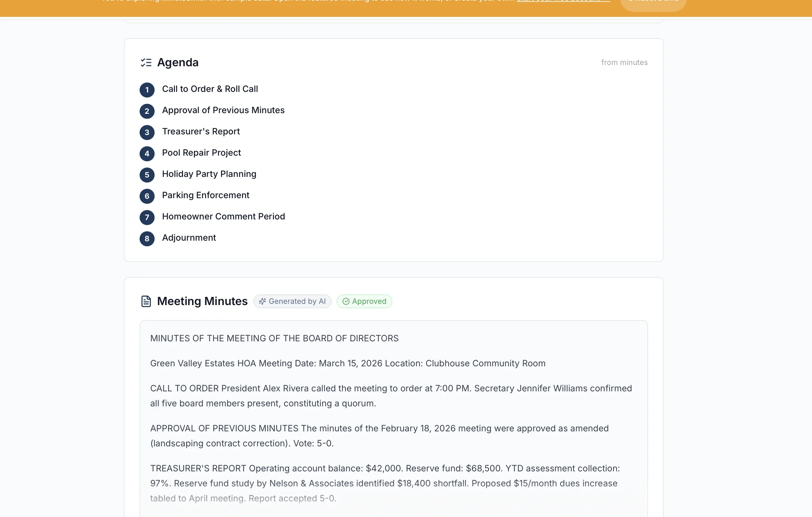Click the 'APPROVAL OF PREVIOUS MINUTES' line
Image resolution: width=812 pixels, height=517 pixels.
tap(379, 428)
